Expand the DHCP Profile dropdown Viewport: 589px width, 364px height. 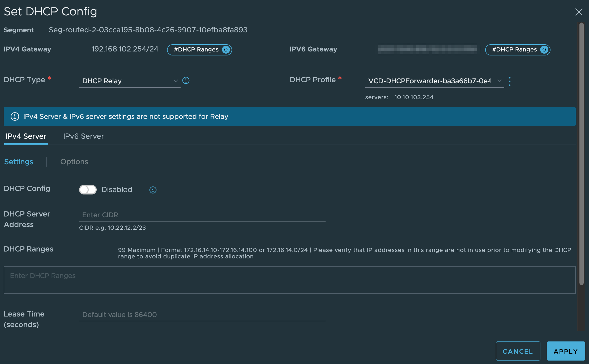pyautogui.click(x=434, y=81)
